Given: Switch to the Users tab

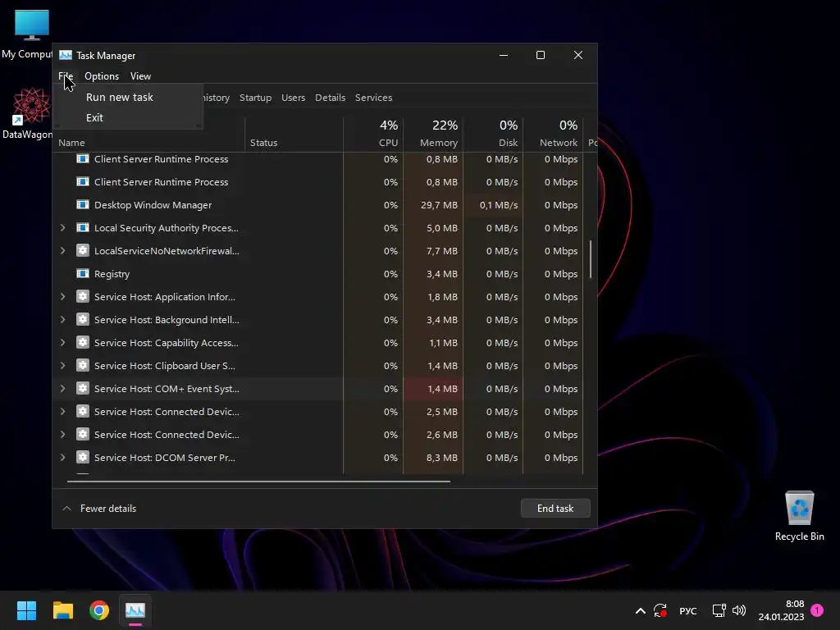Looking at the screenshot, I should click(x=293, y=98).
